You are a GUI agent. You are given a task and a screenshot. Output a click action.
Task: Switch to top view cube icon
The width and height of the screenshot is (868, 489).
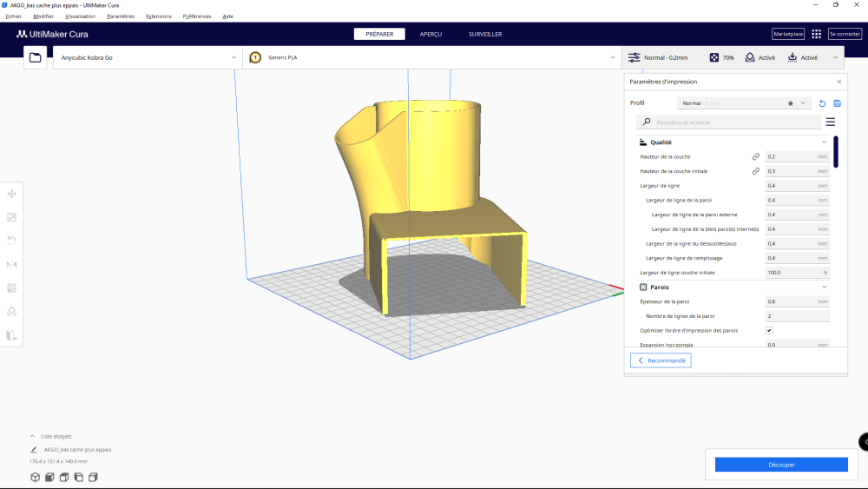point(64,477)
